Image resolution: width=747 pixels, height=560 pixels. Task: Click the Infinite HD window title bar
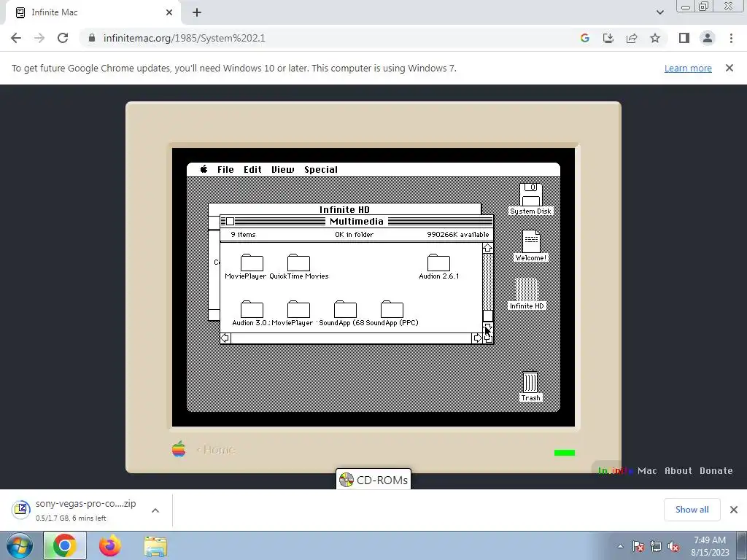pos(344,209)
